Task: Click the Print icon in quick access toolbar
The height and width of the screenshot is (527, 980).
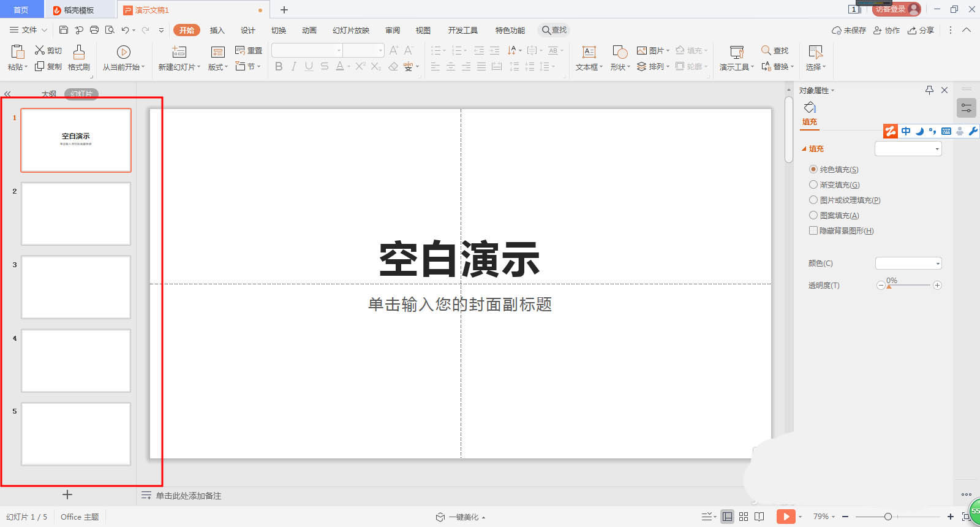Action: click(x=94, y=30)
